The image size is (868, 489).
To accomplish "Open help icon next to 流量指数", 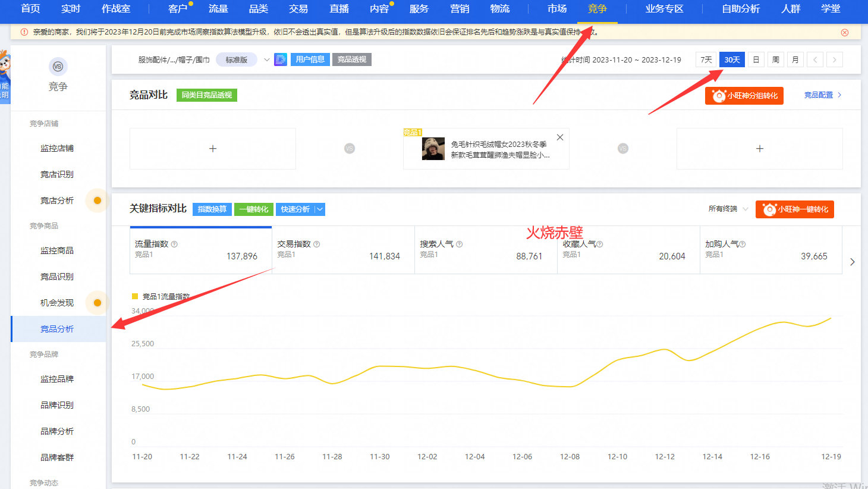I will click(174, 244).
